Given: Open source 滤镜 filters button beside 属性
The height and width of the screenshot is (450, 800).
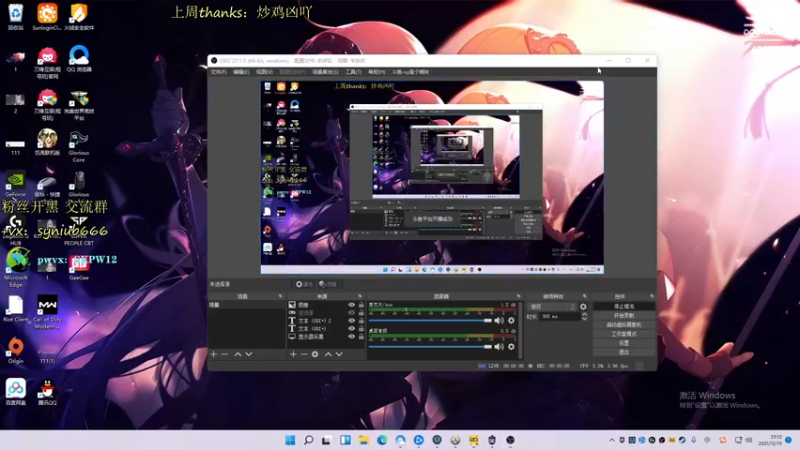Looking at the screenshot, I should [x=328, y=284].
